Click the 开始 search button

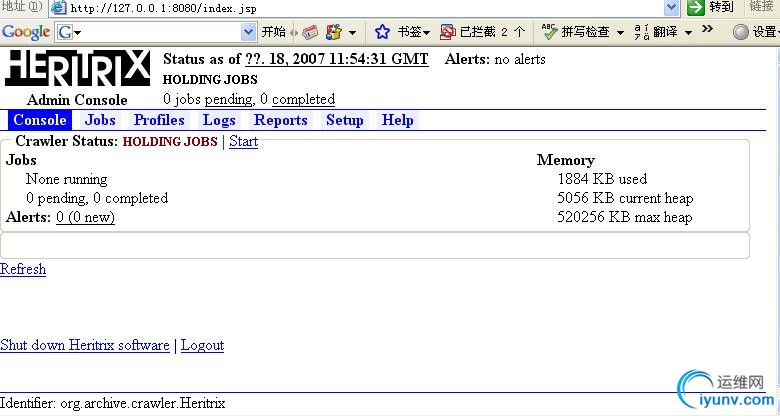[274, 32]
